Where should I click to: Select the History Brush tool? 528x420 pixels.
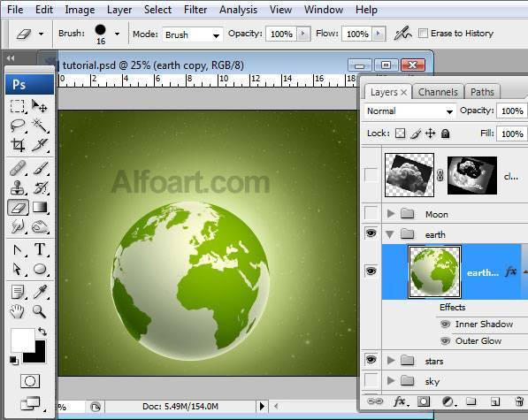click(x=40, y=187)
